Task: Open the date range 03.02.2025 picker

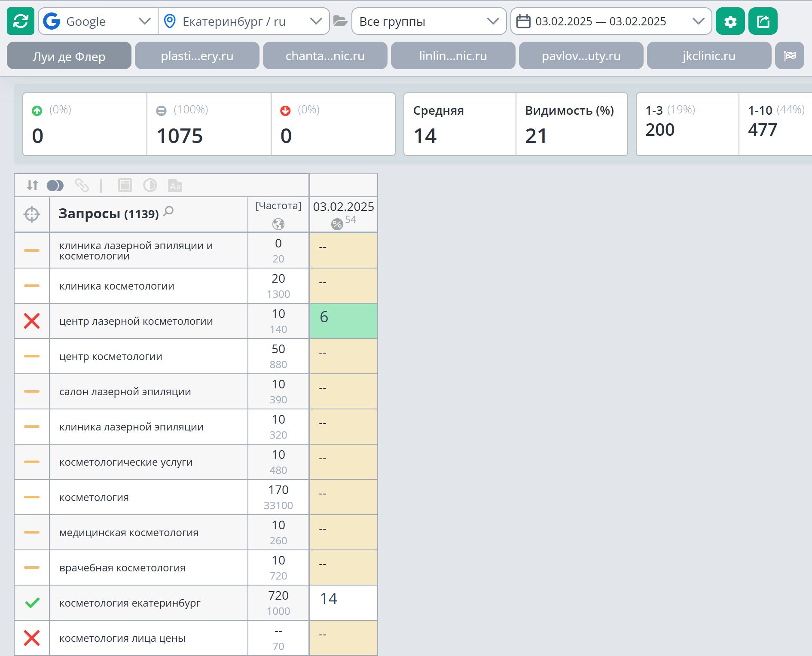Action: tap(611, 21)
